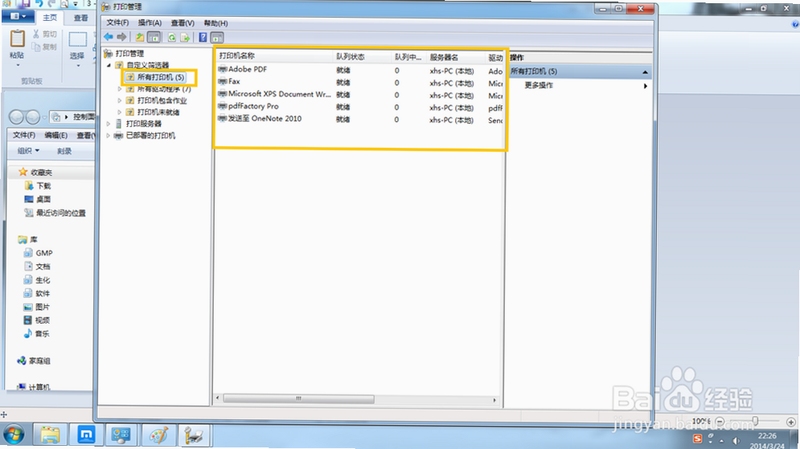Collapse the 所有打印机 (5) actions section arrow
The image size is (800, 449).
pyautogui.click(x=645, y=72)
